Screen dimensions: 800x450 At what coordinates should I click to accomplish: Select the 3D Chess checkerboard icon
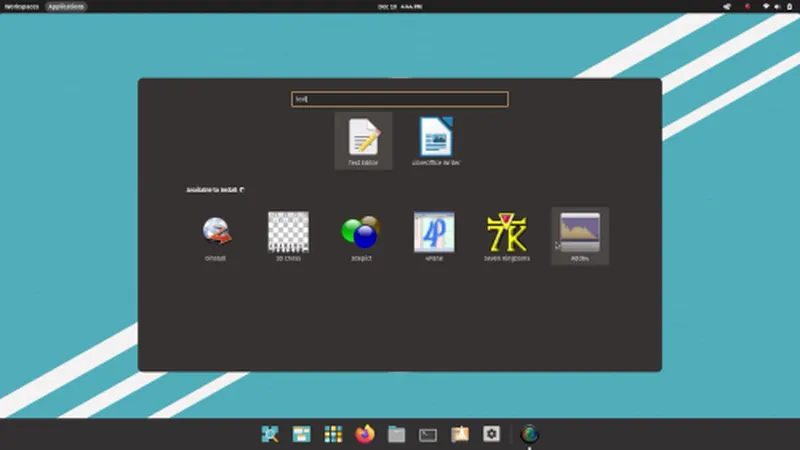(x=288, y=232)
